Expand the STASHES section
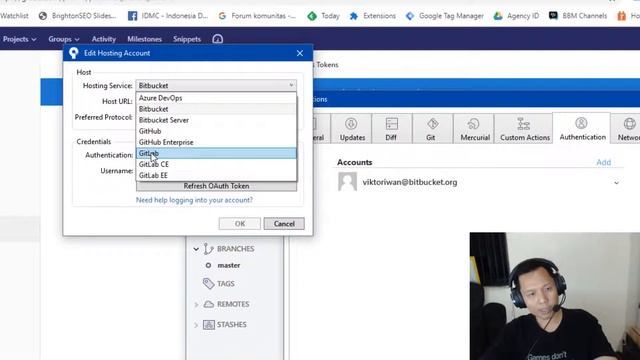 point(196,325)
